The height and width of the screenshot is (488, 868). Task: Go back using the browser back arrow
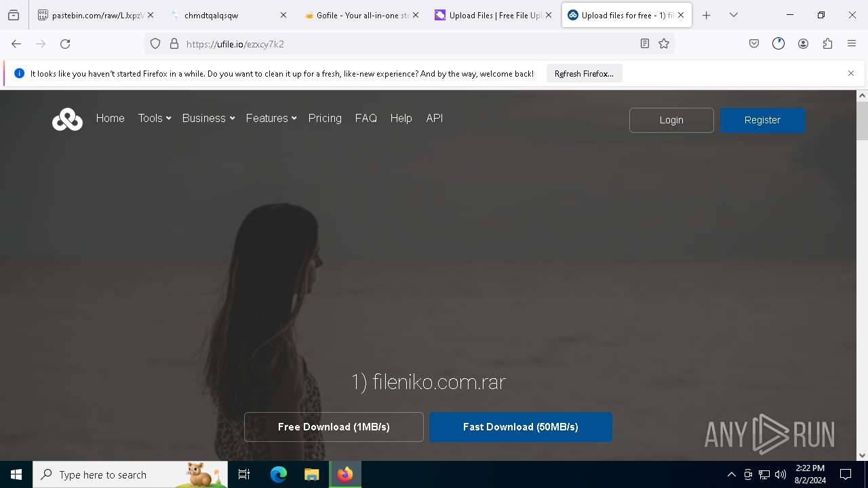[x=16, y=44]
